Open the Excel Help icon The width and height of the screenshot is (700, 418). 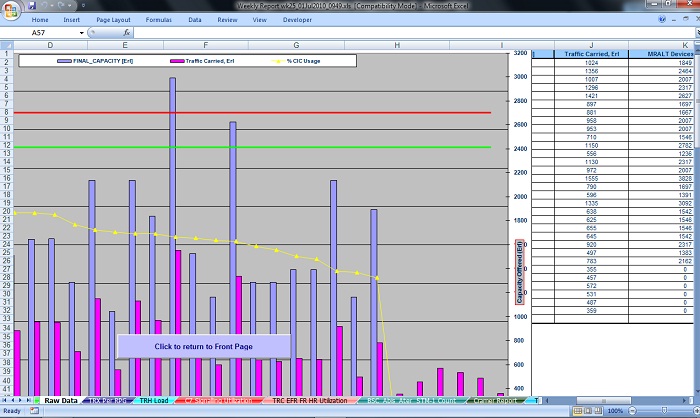point(661,19)
